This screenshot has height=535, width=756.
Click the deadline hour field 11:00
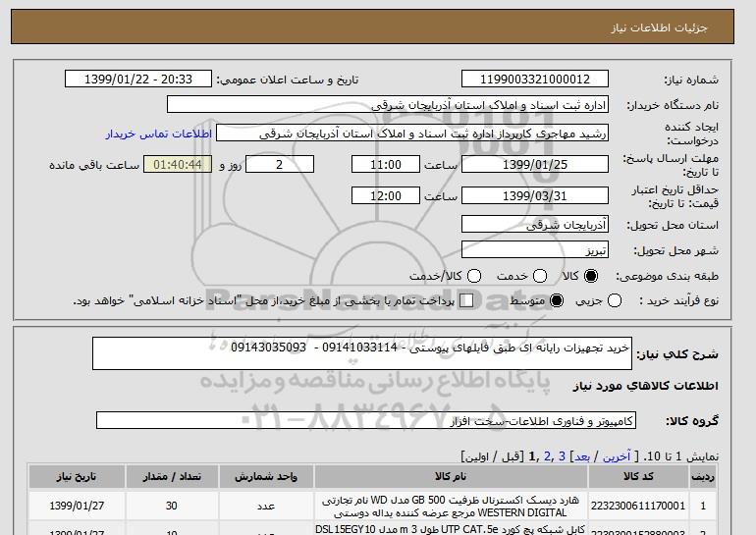click(x=386, y=164)
